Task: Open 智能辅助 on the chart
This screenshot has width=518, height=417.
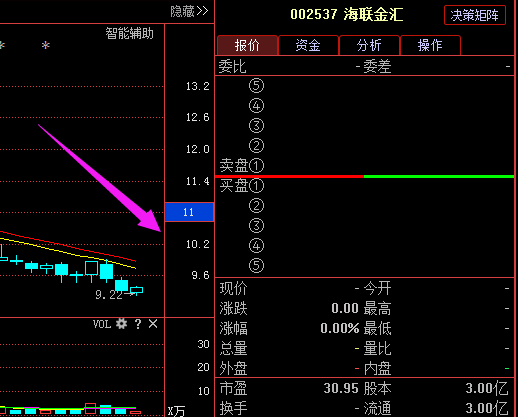Action: [x=130, y=33]
